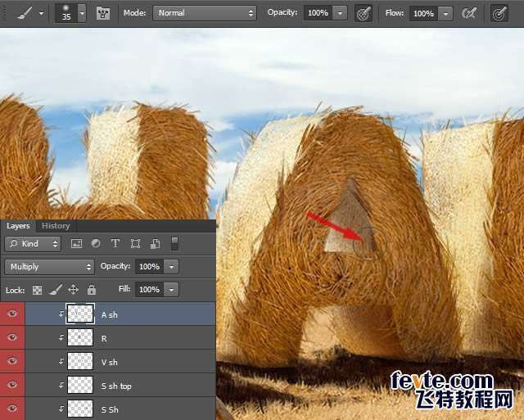
Task: Lock transparent pixels icon
Action: (37, 290)
